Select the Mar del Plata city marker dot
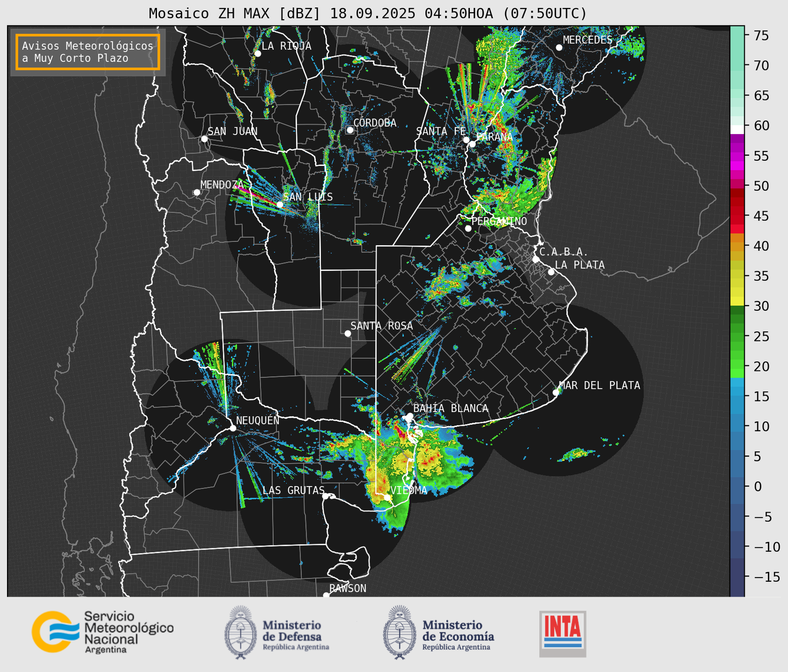788x672 pixels. (556, 393)
